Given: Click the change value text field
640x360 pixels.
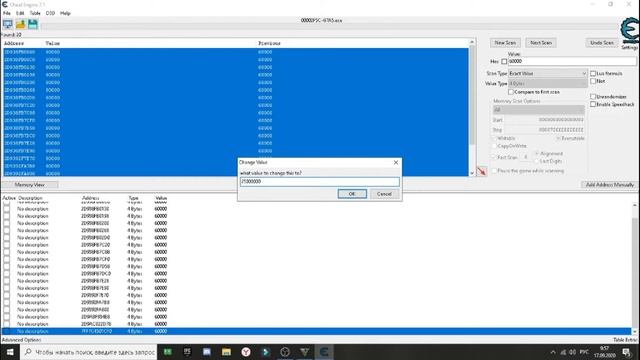Looking at the screenshot, I should [320, 182].
